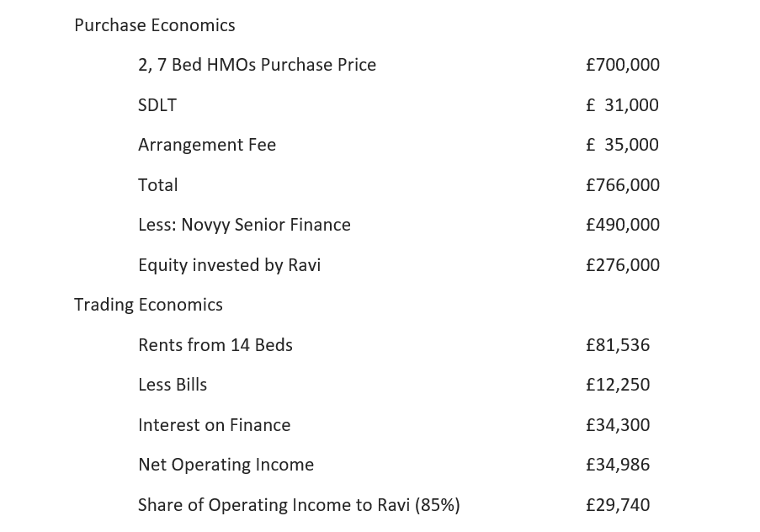Image resolution: width=760 pixels, height=532 pixels.
Task: Click Rents from 14 Beds line
Action: (215, 345)
